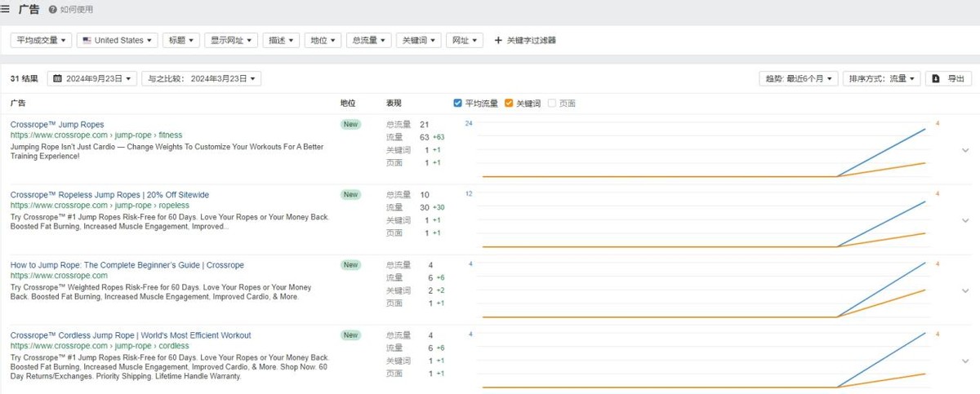Expand the Crossrope Jump Ropes ad row chevron
The height and width of the screenshot is (394, 980).
pyautogui.click(x=965, y=151)
